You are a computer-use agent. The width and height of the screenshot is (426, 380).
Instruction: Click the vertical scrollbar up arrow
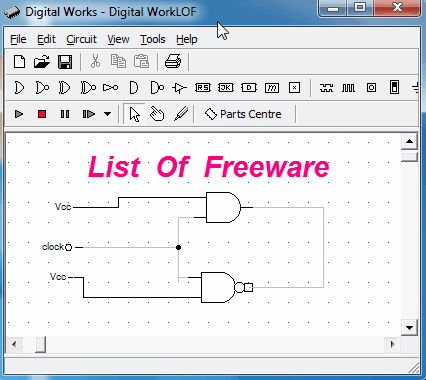coord(410,142)
